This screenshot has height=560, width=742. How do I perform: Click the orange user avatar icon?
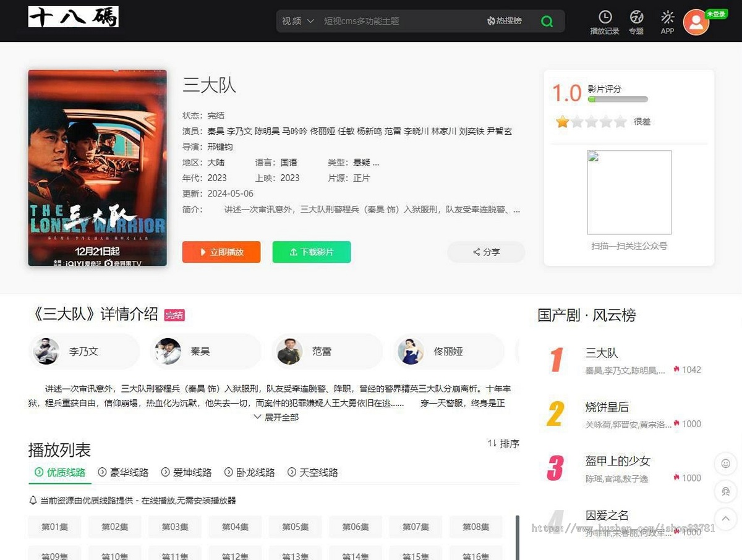point(696,23)
